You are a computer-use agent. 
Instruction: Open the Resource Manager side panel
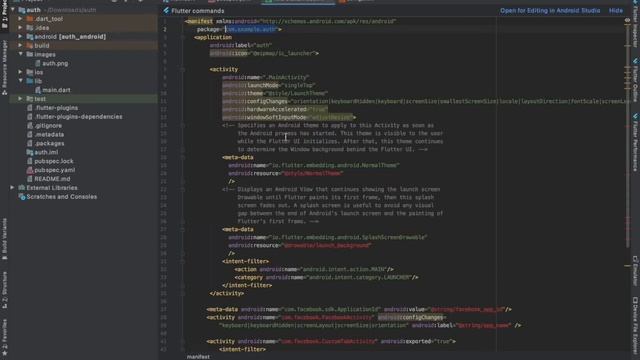coord(4,67)
